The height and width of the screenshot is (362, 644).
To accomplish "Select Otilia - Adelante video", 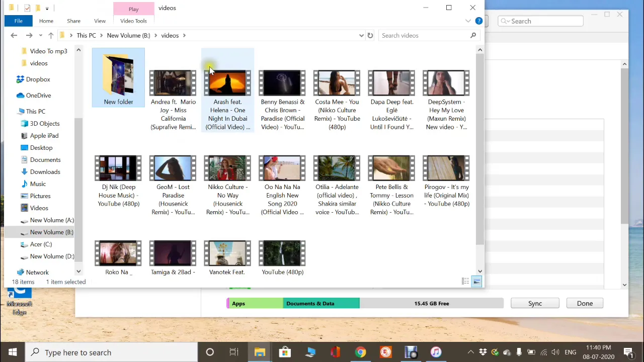I will (337, 186).
